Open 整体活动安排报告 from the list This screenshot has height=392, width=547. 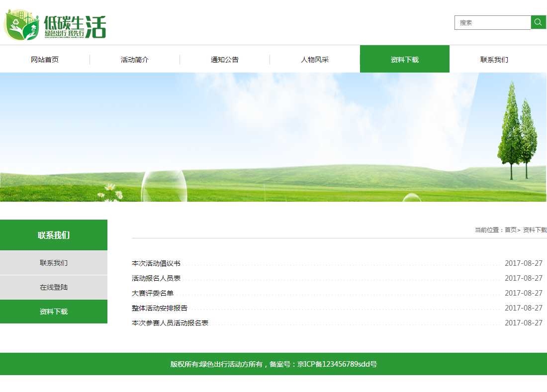tap(160, 308)
